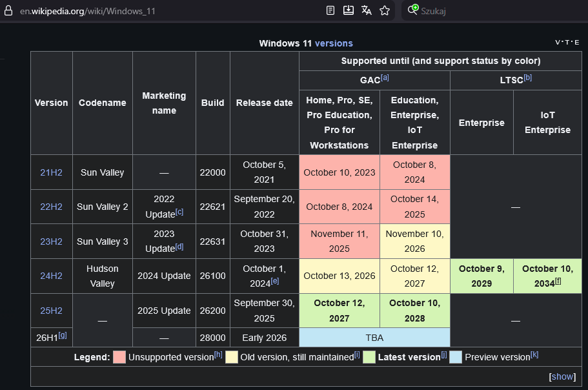
Task: Open the V (view template) link
Action: click(x=558, y=43)
